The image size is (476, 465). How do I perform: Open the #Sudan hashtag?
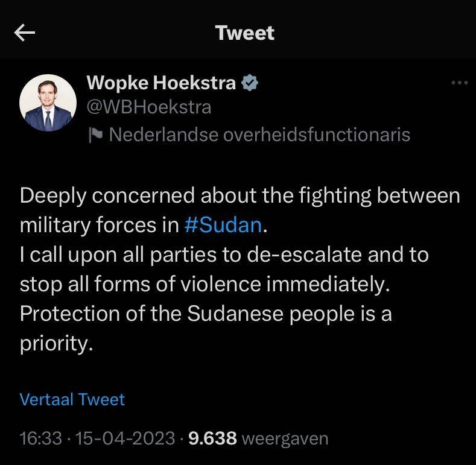[223, 225]
